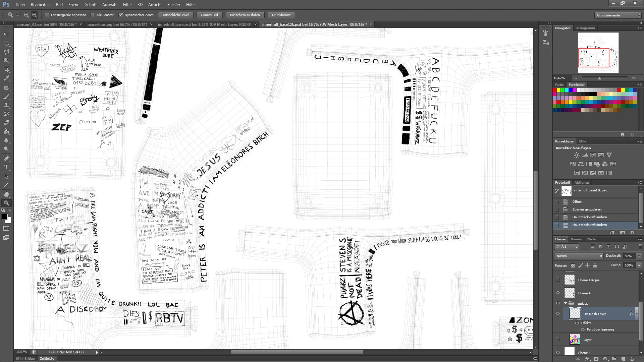This screenshot has width=644, height=362.
Task: Open the Ebene menu
Action: [x=74, y=5]
